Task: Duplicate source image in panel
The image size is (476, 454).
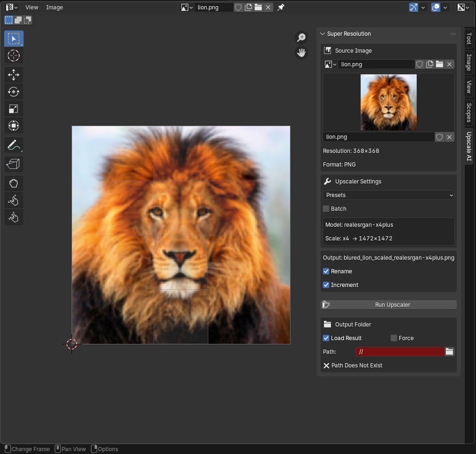Action: pos(429,64)
